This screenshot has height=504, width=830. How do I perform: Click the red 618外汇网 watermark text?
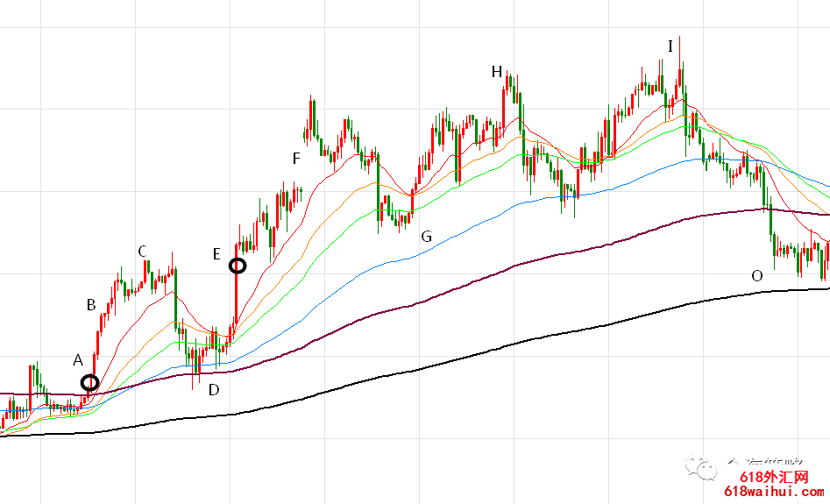(x=776, y=477)
